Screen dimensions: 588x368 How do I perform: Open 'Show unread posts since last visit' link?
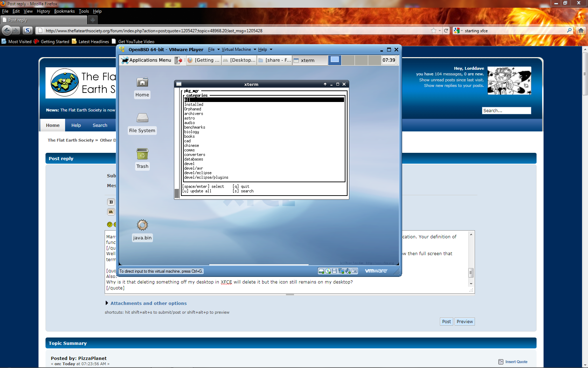click(x=451, y=80)
